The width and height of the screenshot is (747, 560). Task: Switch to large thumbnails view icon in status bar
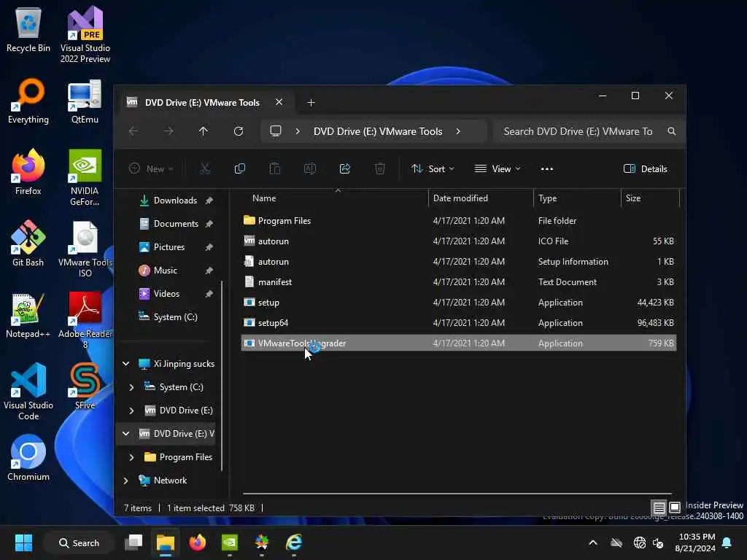click(675, 507)
